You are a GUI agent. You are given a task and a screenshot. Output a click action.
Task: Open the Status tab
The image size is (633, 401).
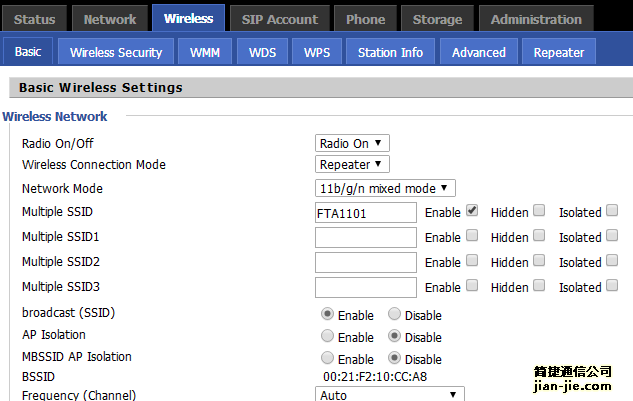point(35,19)
